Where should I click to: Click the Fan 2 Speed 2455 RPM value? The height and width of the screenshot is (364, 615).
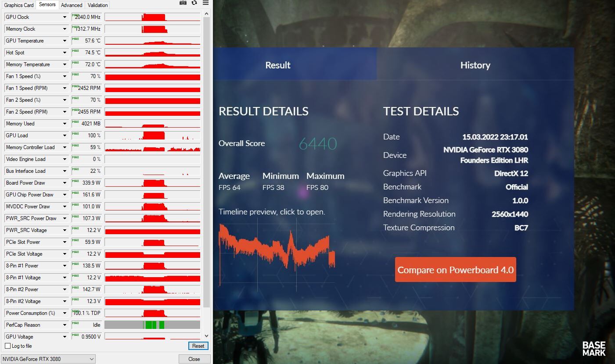(87, 112)
